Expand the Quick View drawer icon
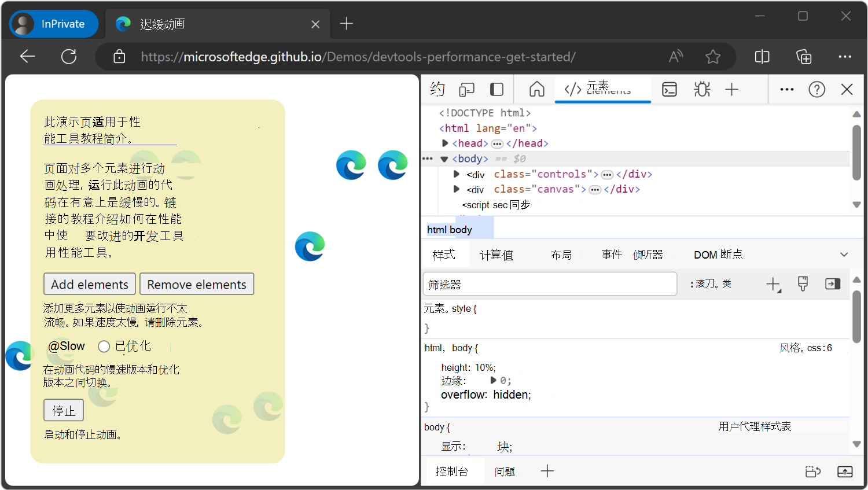Viewport: 868px width, 490px height. click(x=845, y=471)
